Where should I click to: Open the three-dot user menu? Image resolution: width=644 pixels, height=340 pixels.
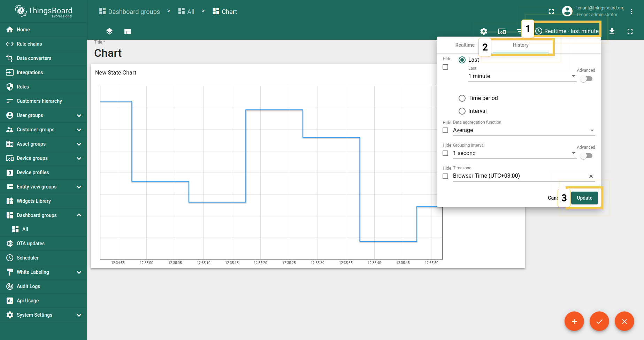(x=631, y=11)
